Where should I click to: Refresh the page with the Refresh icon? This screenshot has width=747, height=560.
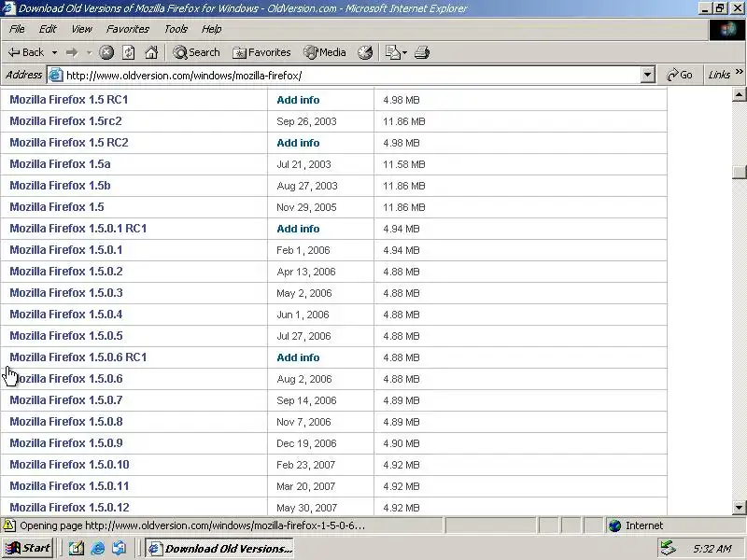(x=129, y=52)
